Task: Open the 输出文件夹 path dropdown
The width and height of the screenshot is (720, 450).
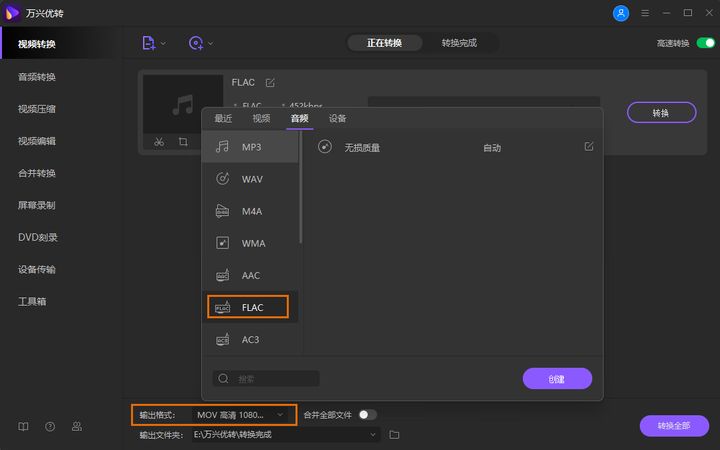Action: [x=286, y=434]
